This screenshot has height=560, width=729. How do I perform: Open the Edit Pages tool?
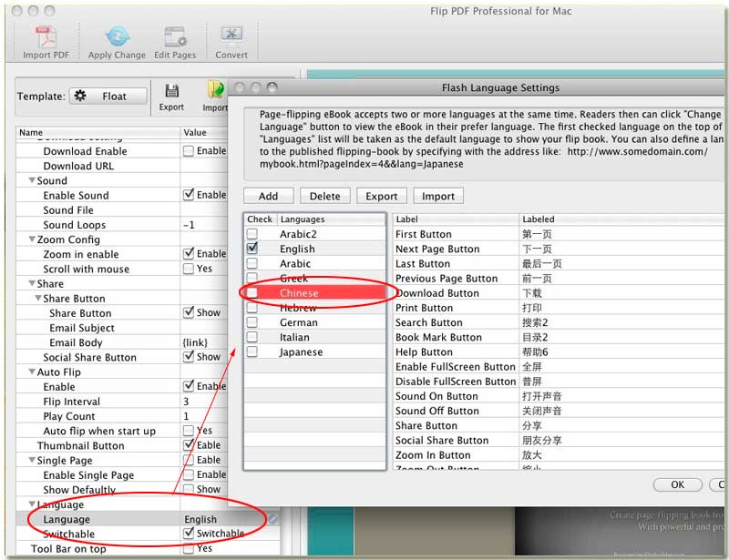tap(175, 36)
